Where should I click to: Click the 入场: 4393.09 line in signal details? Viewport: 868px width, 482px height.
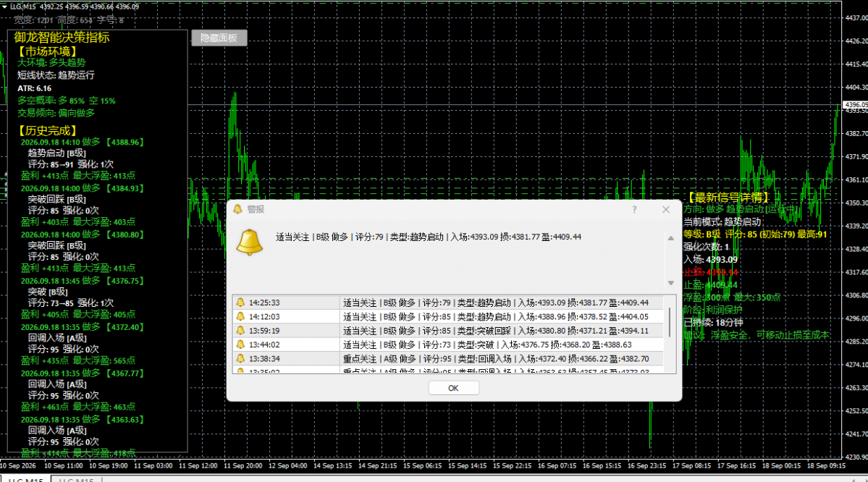tap(710, 259)
